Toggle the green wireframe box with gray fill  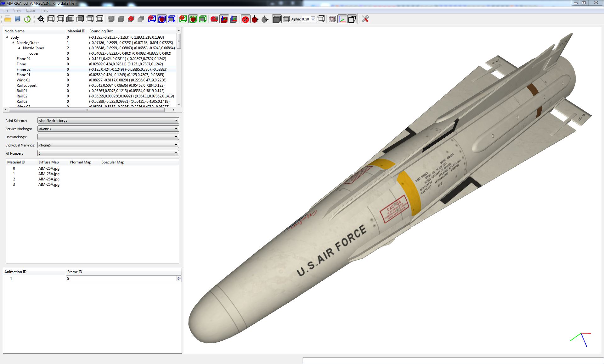203,19
